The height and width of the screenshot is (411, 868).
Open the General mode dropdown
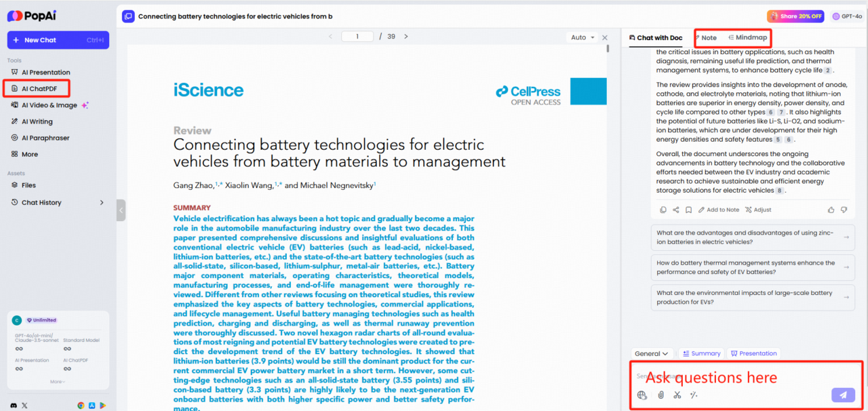652,353
